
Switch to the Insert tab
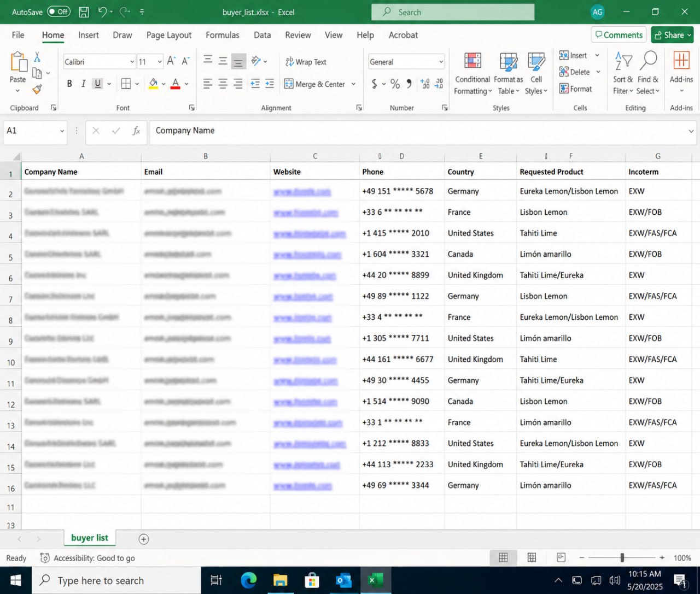(88, 35)
